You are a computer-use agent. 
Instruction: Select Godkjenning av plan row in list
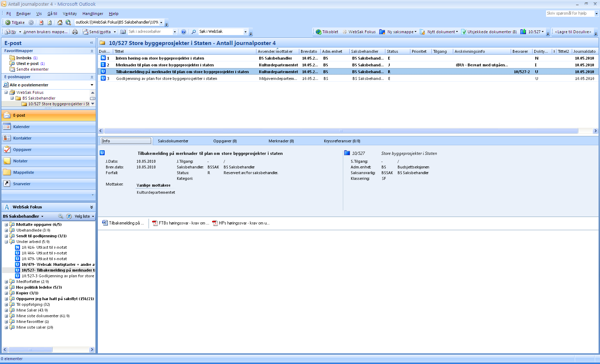tap(348, 79)
